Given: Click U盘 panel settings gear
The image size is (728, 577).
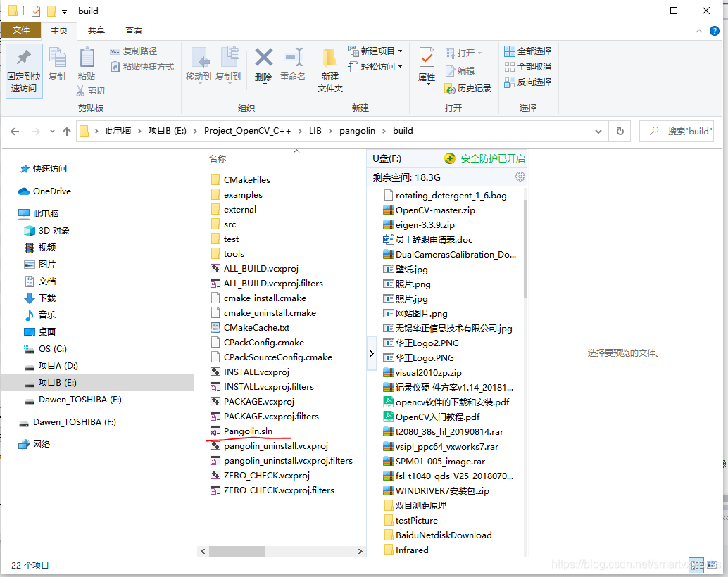Looking at the screenshot, I should pos(520,177).
